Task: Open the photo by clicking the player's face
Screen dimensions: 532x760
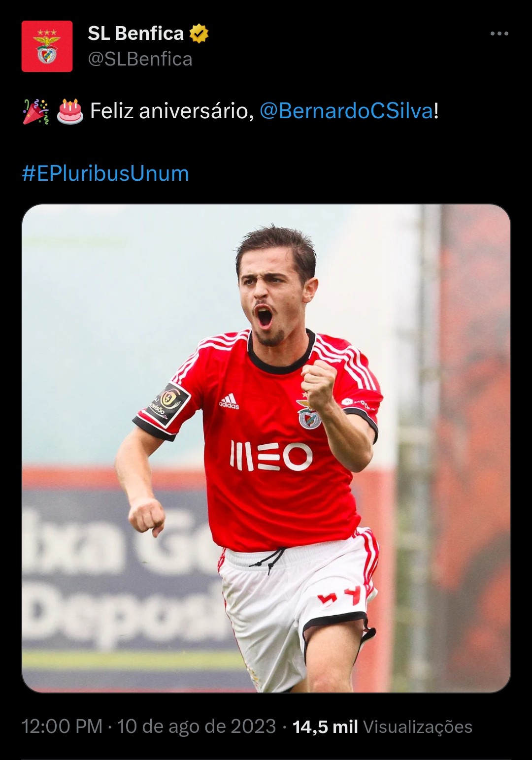Action: click(276, 296)
